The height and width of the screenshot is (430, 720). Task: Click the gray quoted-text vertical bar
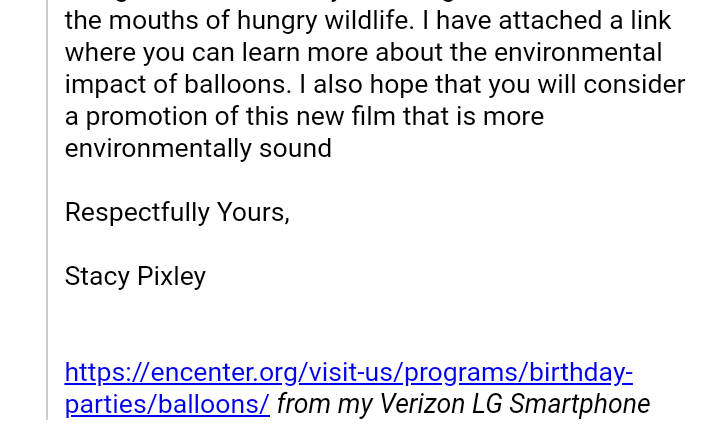point(47,209)
